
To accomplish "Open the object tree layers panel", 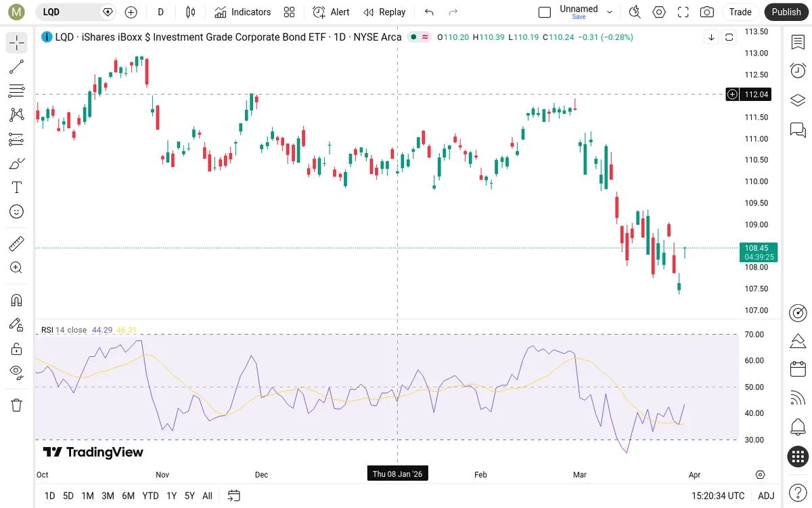I will 798,100.
